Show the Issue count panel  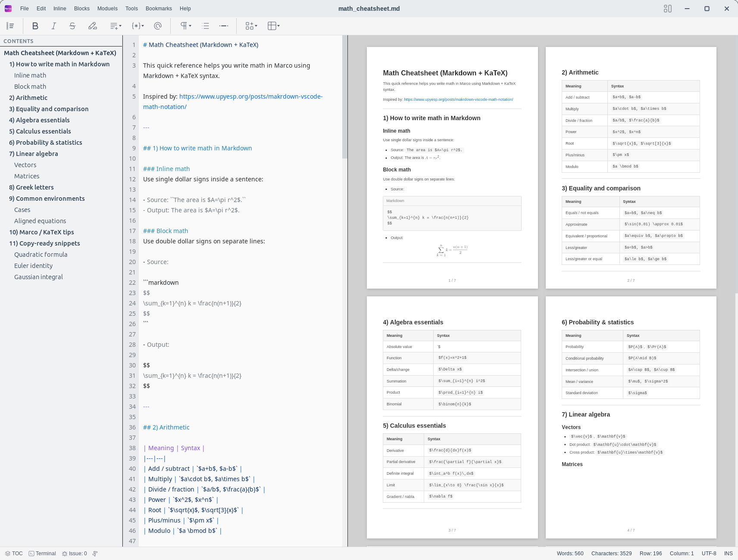[x=75, y=554]
